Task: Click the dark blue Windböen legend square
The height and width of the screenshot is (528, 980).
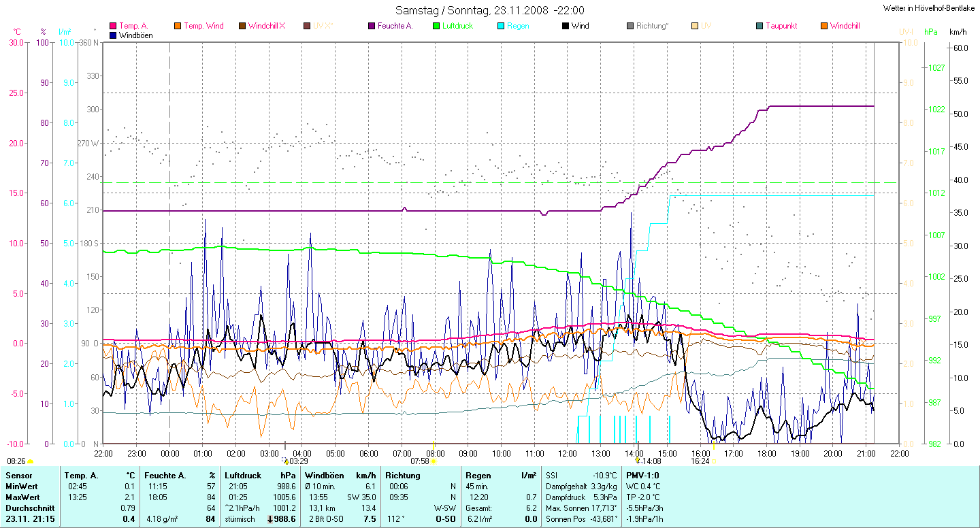Action: tap(113, 35)
